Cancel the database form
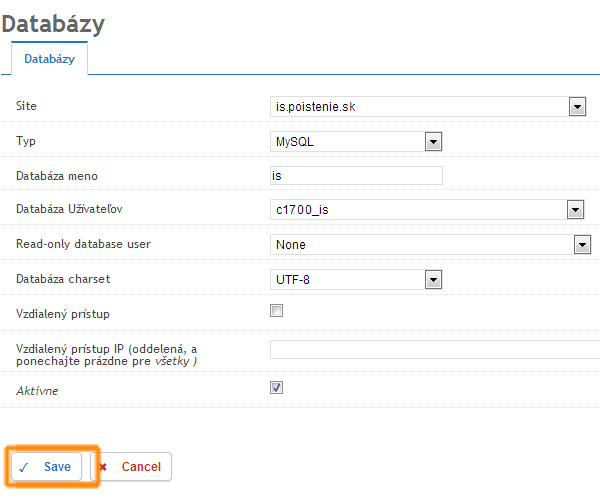600x500 pixels. [132, 467]
